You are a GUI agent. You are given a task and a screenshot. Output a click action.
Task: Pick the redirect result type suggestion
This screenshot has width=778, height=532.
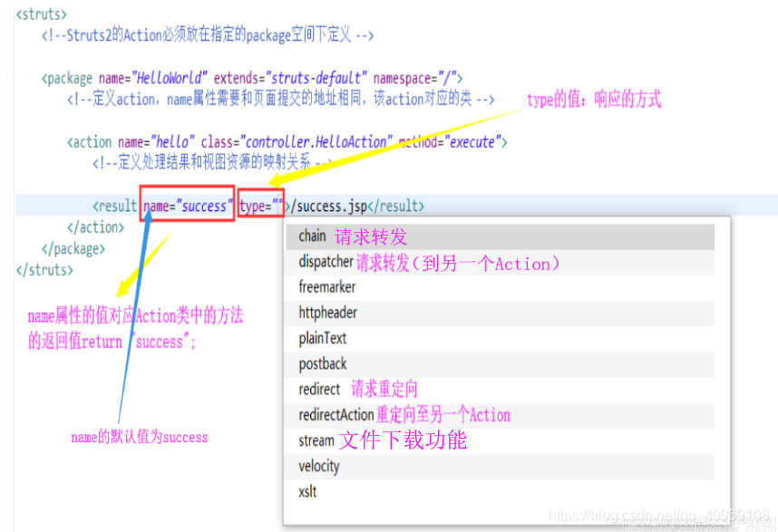(501, 390)
